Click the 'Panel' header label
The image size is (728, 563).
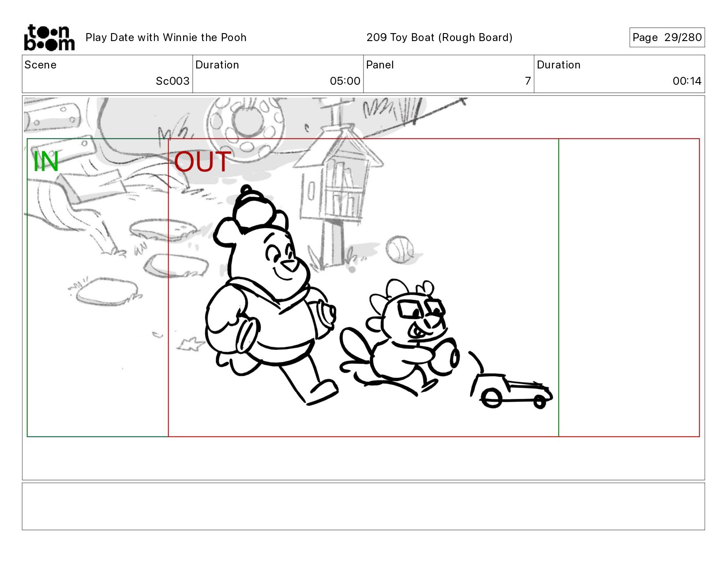point(380,65)
